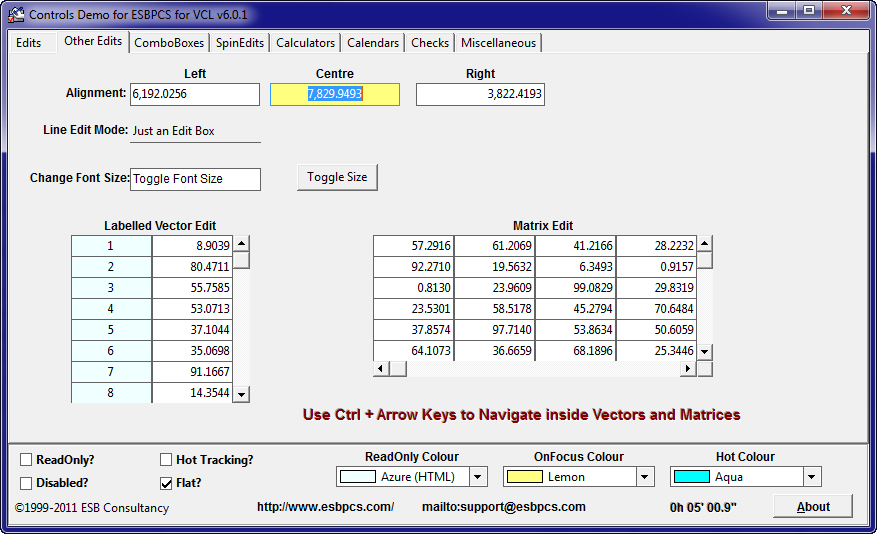877x534 pixels.
Task: Click the Right alignment field 3,822.4193
Action: point(480,94)
